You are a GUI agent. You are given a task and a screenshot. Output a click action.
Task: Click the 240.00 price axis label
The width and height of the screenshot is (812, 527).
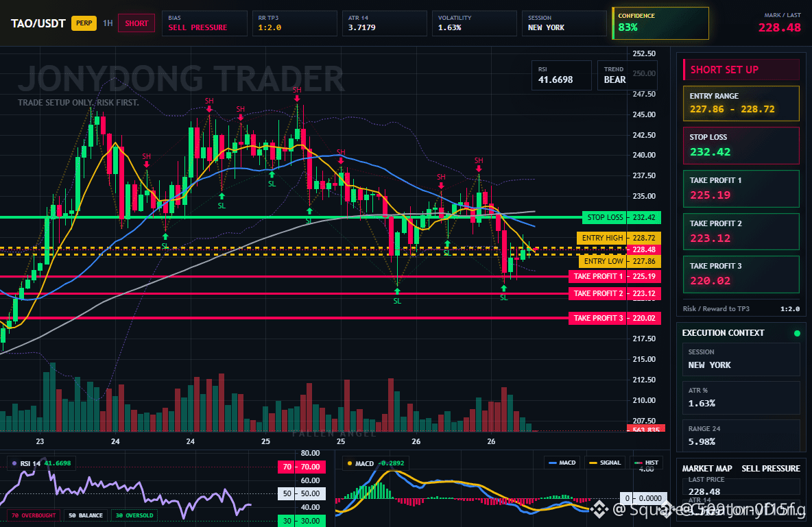pos(644,155)
